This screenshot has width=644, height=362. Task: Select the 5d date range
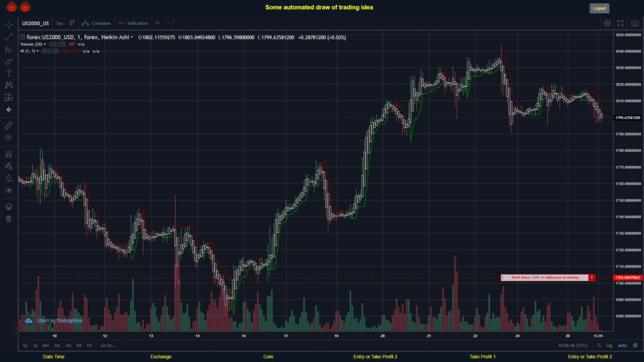click(79, 346)
